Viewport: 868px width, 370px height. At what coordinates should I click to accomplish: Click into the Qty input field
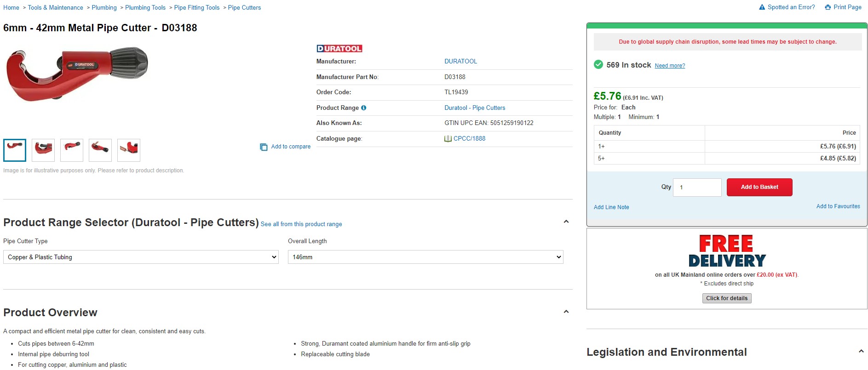click(697, 188)
